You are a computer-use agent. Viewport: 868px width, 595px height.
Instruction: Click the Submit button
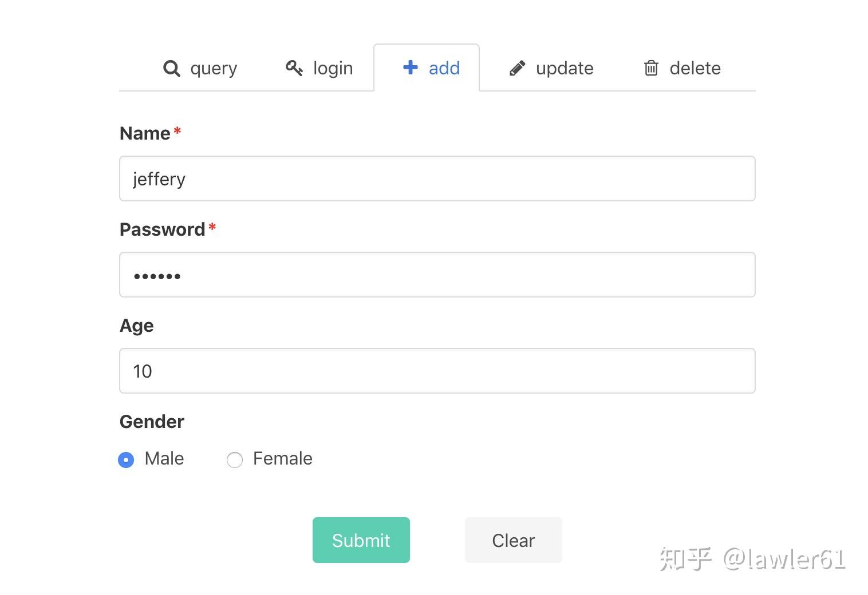pos(361,540)
